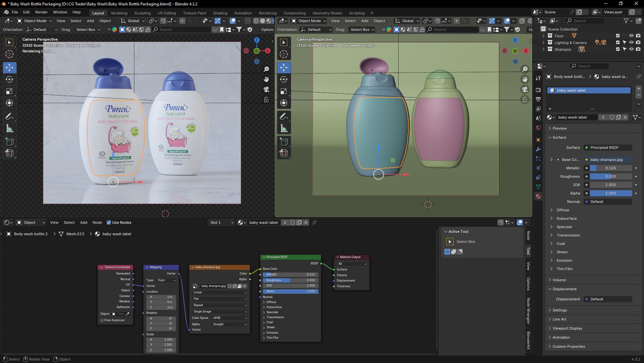This screenshot has width=644, height=363.
Task: Switch to the Shading workspace tab
Action: [x=220, y=13]
